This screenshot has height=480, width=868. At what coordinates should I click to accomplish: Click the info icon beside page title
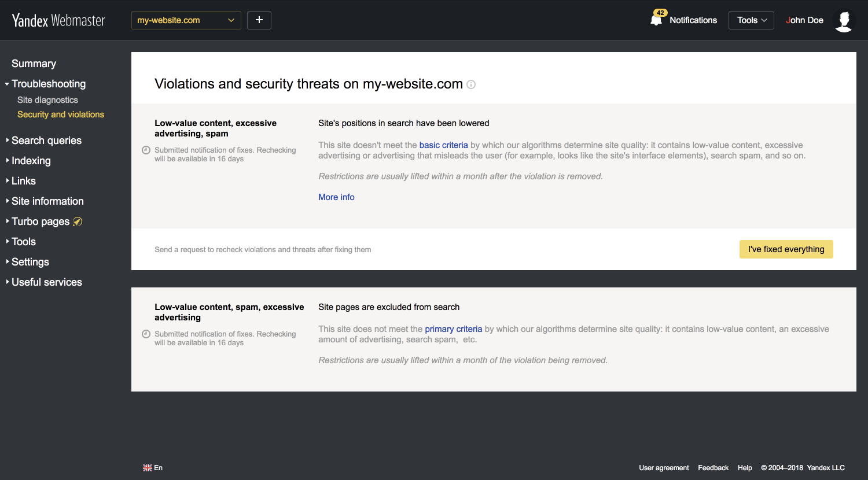point(471,84)
